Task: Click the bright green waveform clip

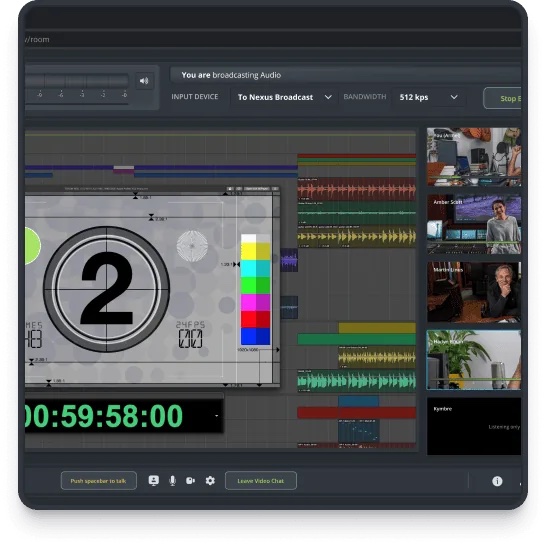Action: [x=357, y=381]
